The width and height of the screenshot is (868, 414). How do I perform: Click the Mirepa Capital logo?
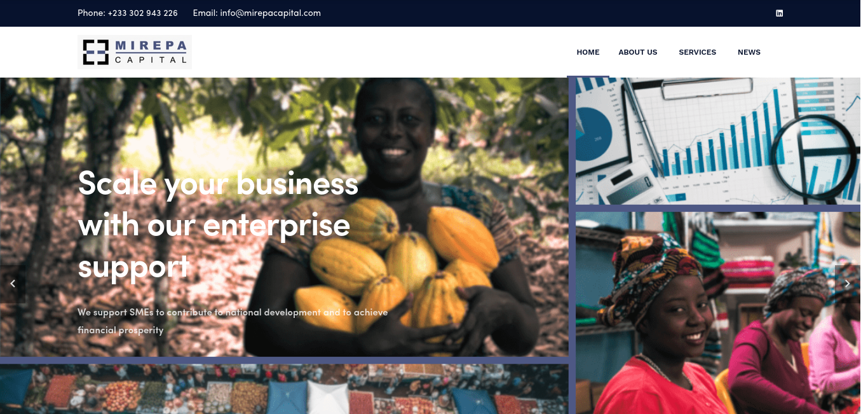(135, 52)
